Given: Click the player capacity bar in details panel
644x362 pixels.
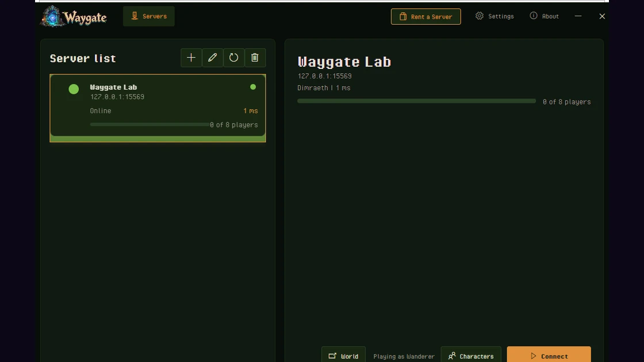Looking at the screenshot, I should (x=416, y=101).
